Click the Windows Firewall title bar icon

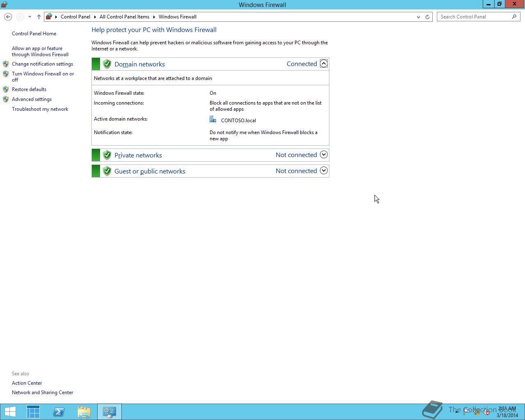tap(5, 5)
